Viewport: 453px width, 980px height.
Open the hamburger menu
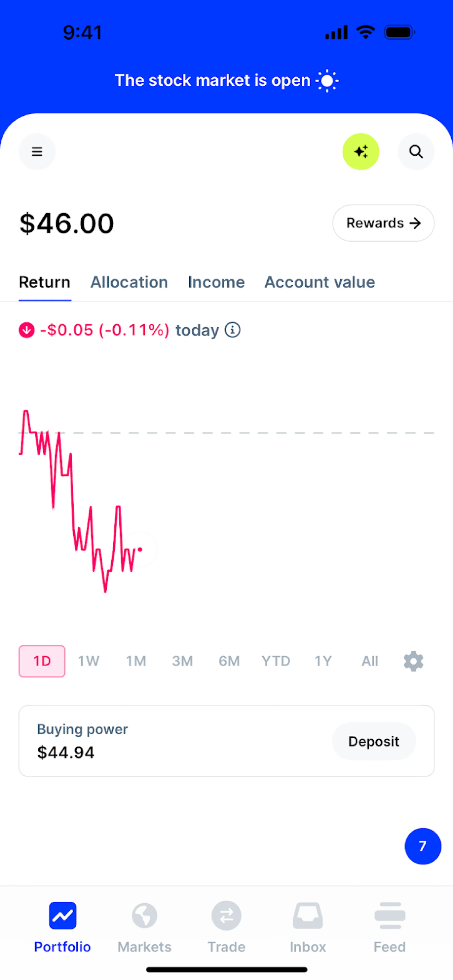pyautogui.click(x=37, y=151)
